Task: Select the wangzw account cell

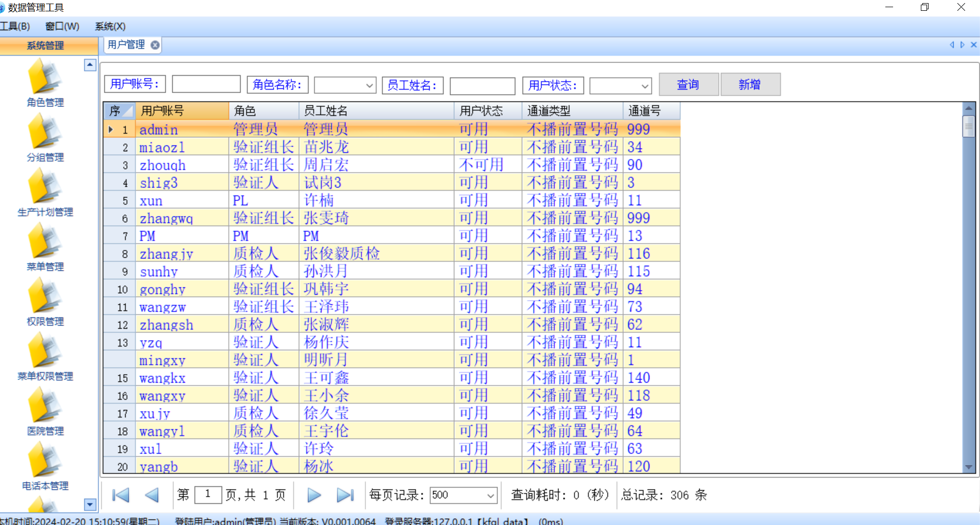Action: [x=182, y=307]
